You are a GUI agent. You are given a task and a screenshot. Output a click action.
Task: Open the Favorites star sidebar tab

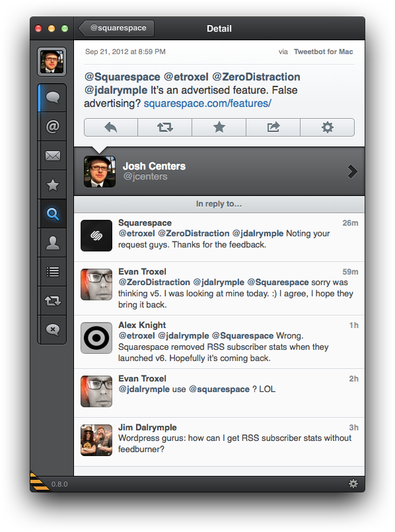[x=53, y=185]
